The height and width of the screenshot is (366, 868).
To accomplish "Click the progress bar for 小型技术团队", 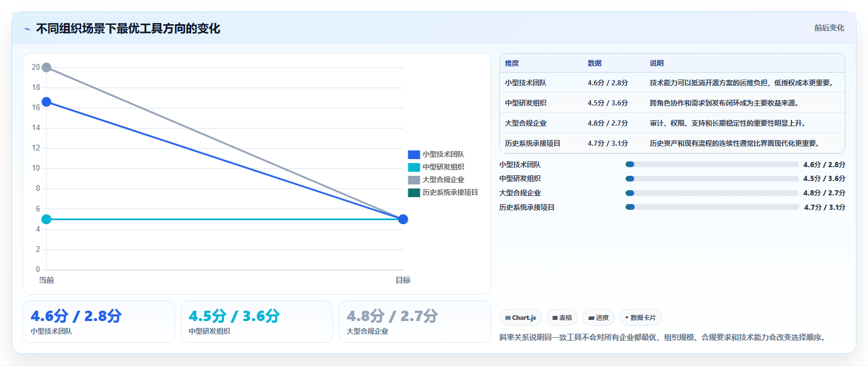I will (x=712, y=164).
